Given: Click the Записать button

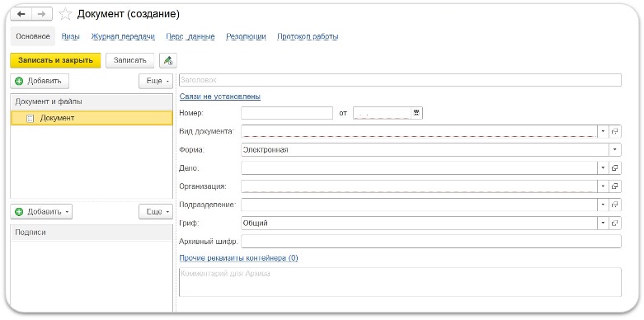Looking at the screenshot, I should 129,60.
